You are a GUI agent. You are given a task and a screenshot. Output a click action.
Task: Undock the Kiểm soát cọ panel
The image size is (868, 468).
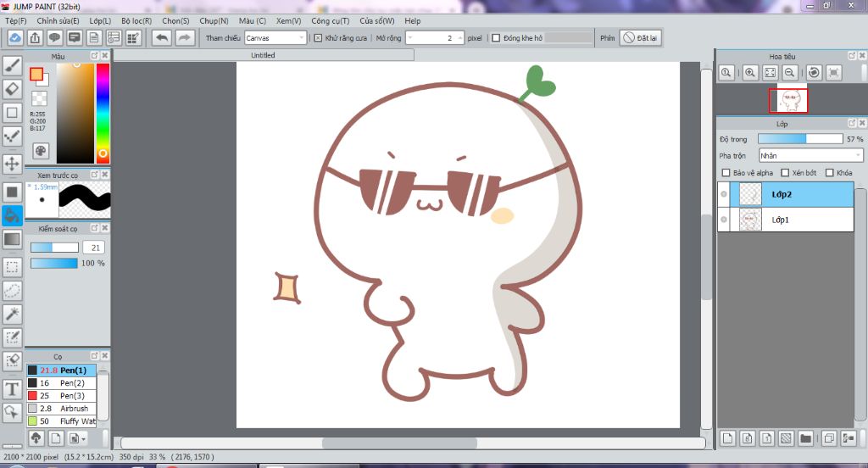coord(95,228)
